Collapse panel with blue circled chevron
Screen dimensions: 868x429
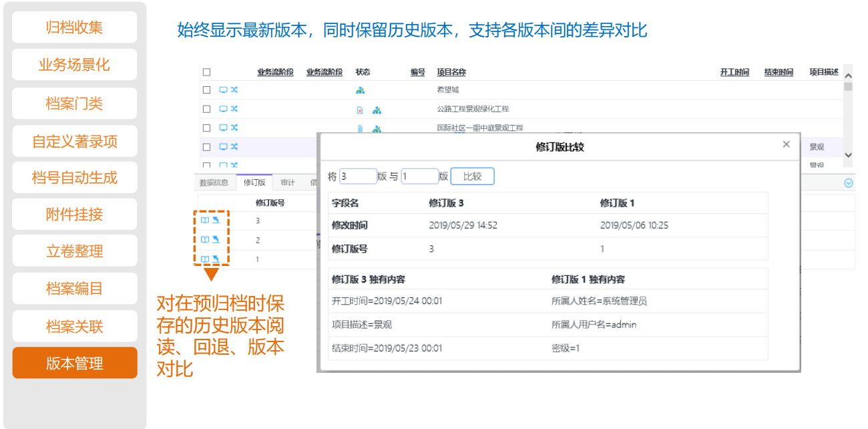point(849,182)
